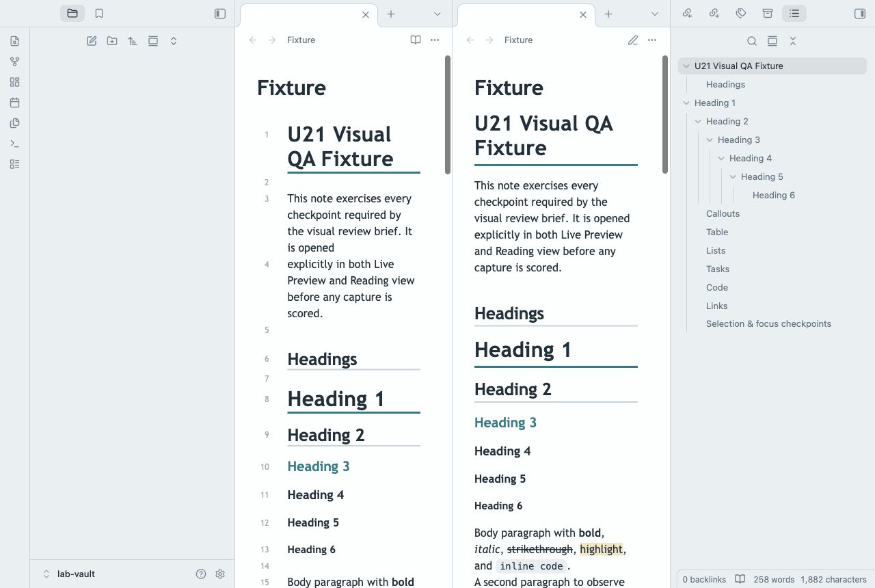This screenshot has width=875, height=588.
Task: Expand or collapse all explorer folders
Action: pyautogui.click(x=174, y=41)
